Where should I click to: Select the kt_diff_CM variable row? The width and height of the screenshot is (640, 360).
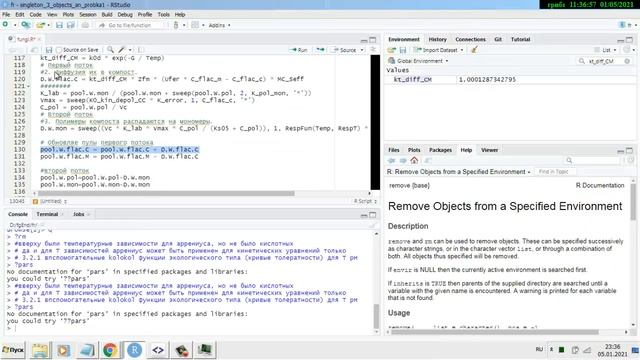(x=510, y=80)
